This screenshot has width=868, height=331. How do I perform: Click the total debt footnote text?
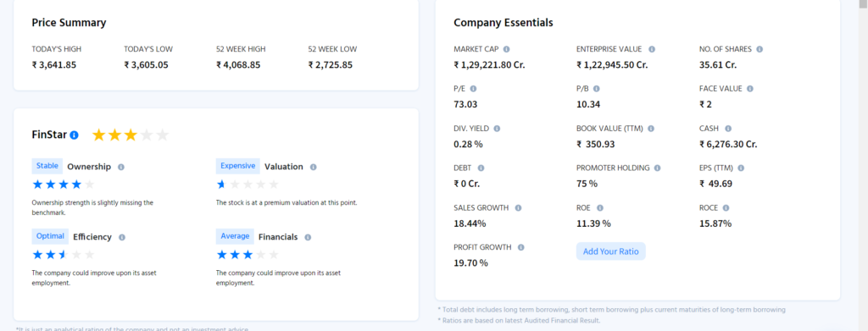(611, 310)
